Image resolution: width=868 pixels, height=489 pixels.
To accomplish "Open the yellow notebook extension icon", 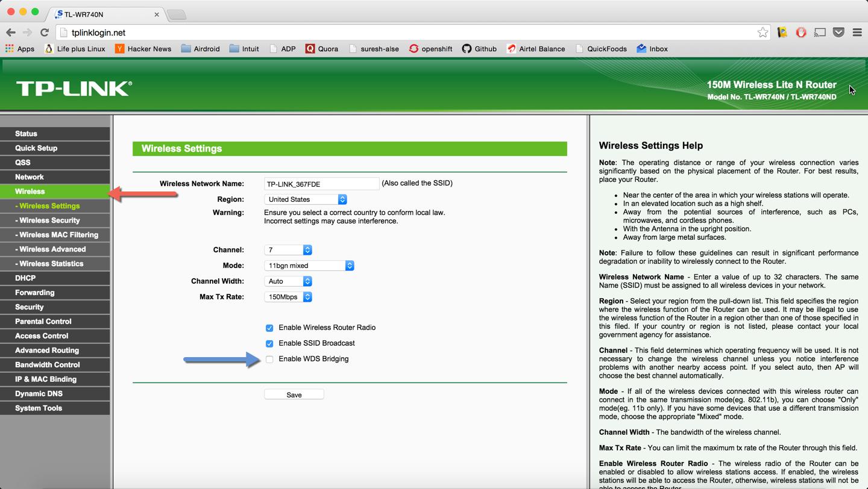I will (782, 33).
